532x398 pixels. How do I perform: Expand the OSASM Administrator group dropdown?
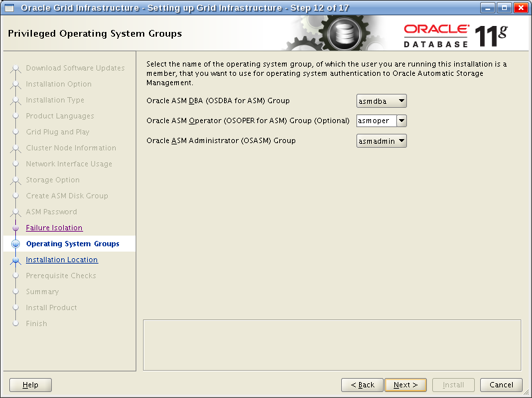point(381,141)
